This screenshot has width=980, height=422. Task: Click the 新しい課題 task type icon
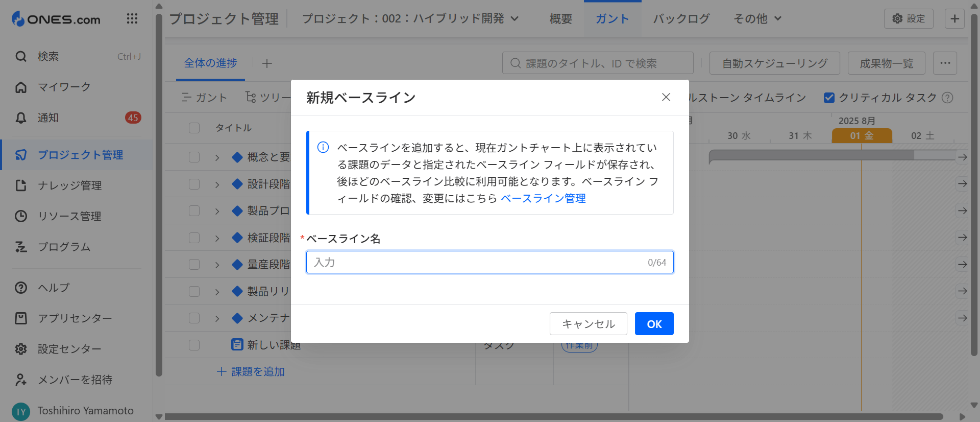point(237,344)
